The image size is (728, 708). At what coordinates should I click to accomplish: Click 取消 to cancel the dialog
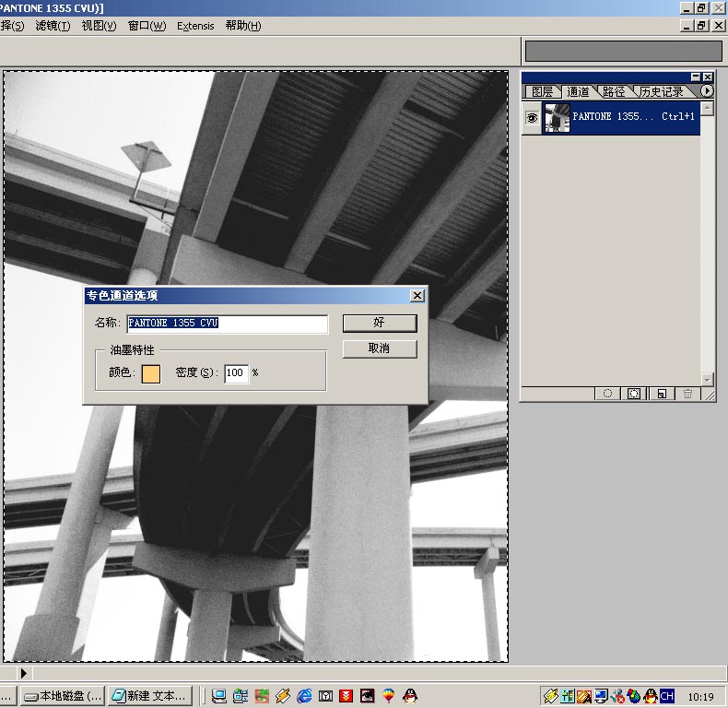(380, 348)
